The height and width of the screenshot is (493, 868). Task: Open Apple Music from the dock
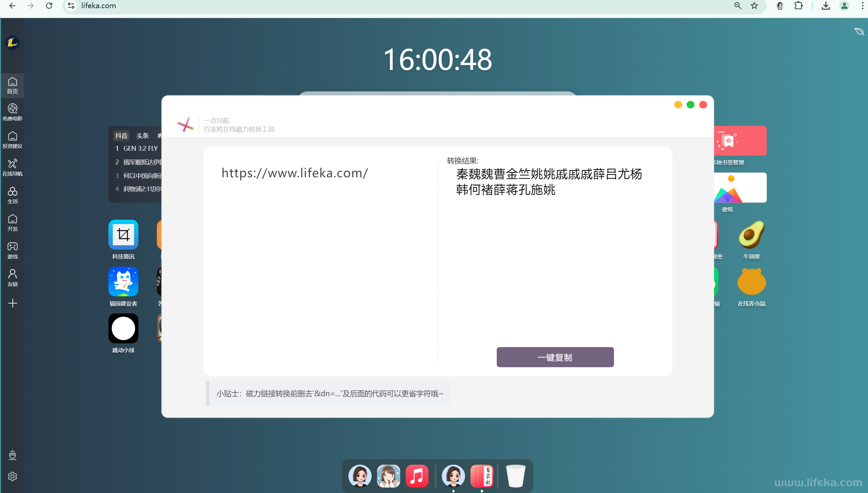pos(417,476)
